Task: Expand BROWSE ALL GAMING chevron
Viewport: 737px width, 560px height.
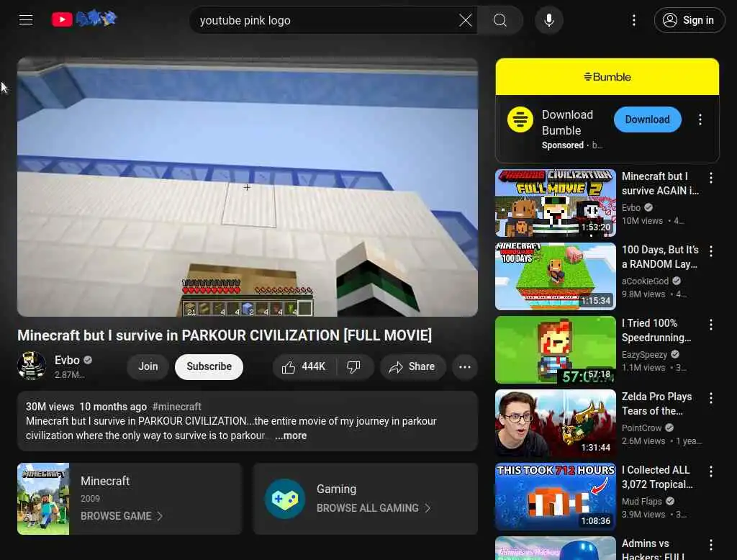Action: (x=428, y=507)
